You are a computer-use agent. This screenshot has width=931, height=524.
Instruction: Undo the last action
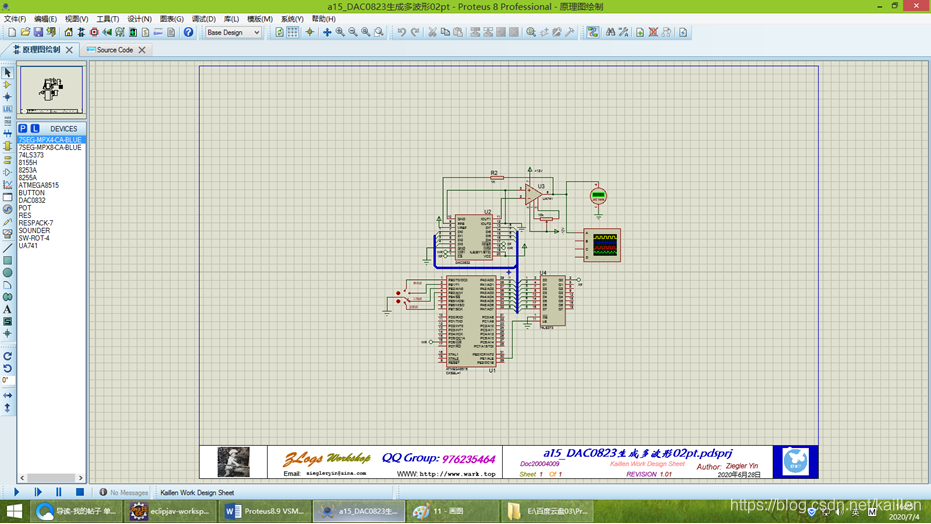pos(402,32)
